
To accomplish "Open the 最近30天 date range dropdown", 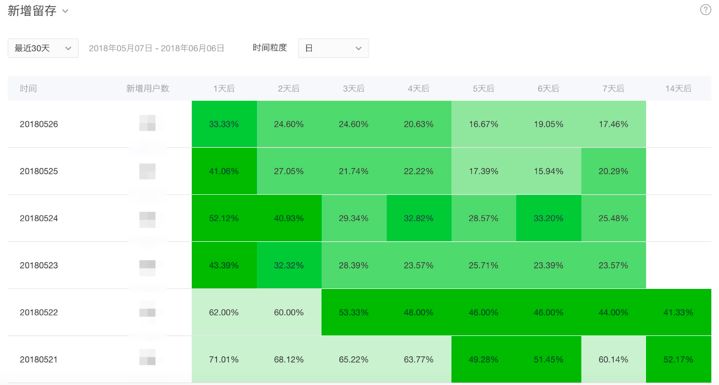I will click(x=43, y=48).
